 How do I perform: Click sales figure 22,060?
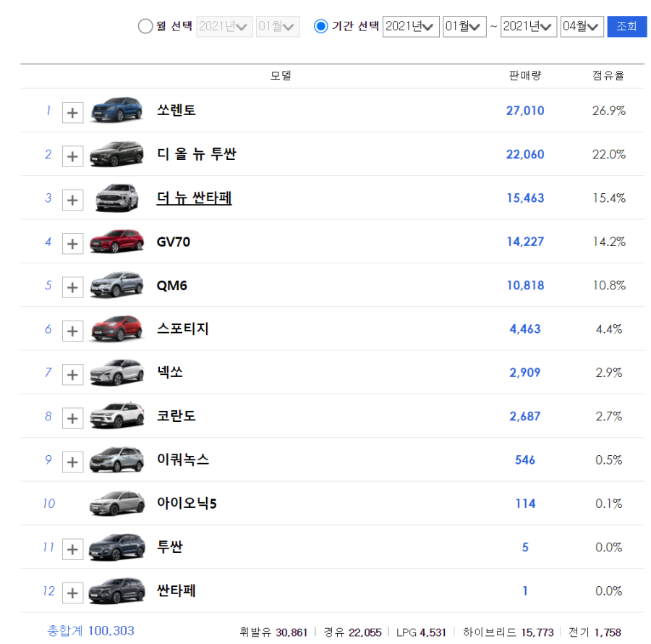[x=525, y=154]
